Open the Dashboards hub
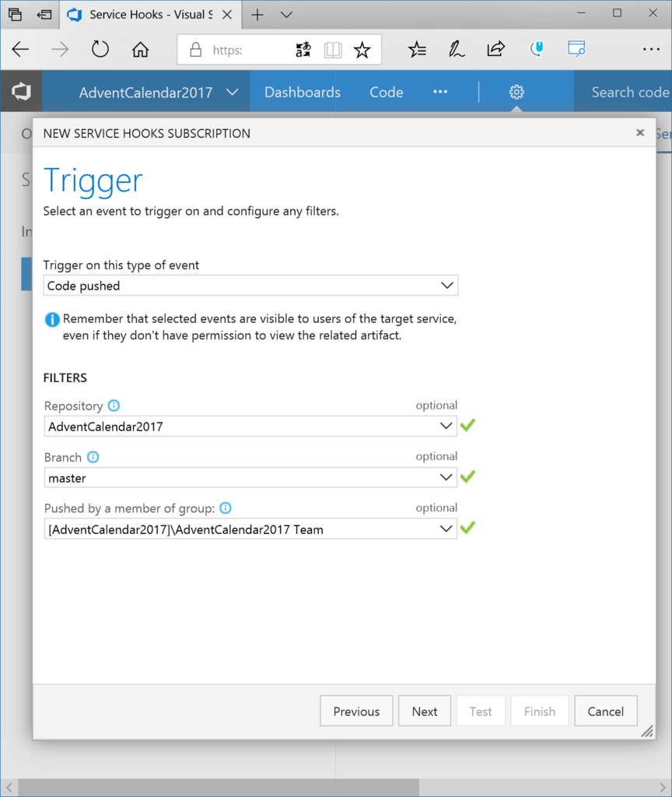Screen dimensions: 672x797 pyautogui.click(x=303, y=92)
